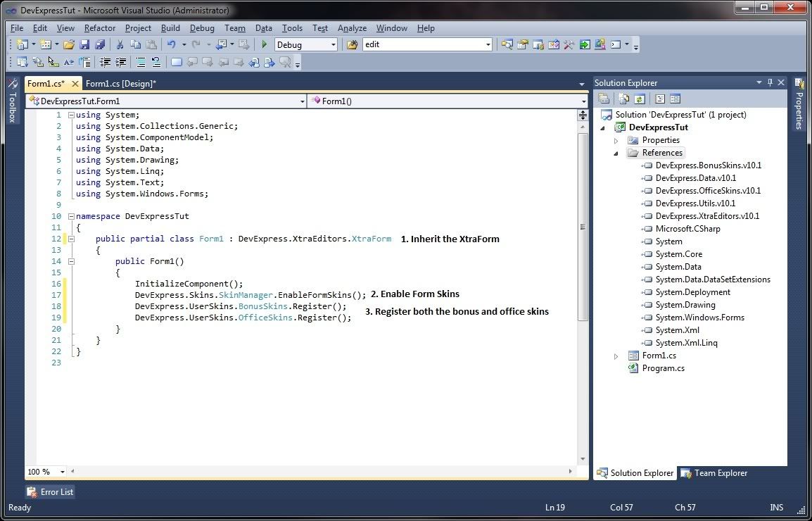Open the Refactor menu

[x=100, y=28]
